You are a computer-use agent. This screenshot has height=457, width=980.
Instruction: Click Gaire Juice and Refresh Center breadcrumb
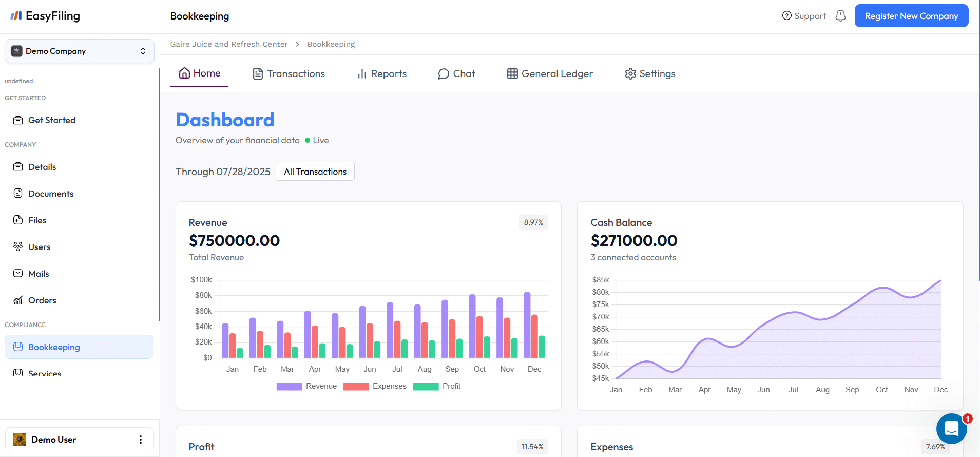229,44
